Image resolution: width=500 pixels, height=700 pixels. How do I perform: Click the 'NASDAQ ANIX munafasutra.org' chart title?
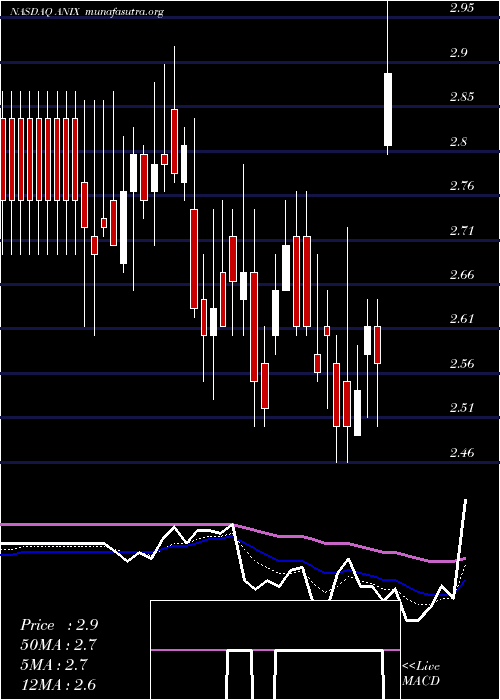87,12
